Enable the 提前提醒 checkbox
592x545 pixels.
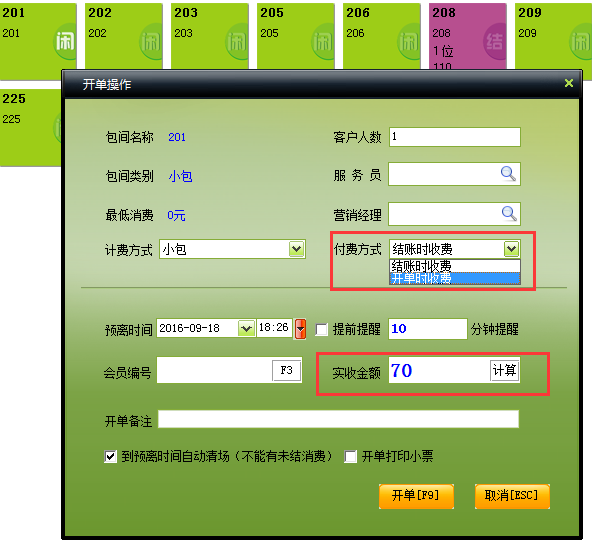pos(322,329)
